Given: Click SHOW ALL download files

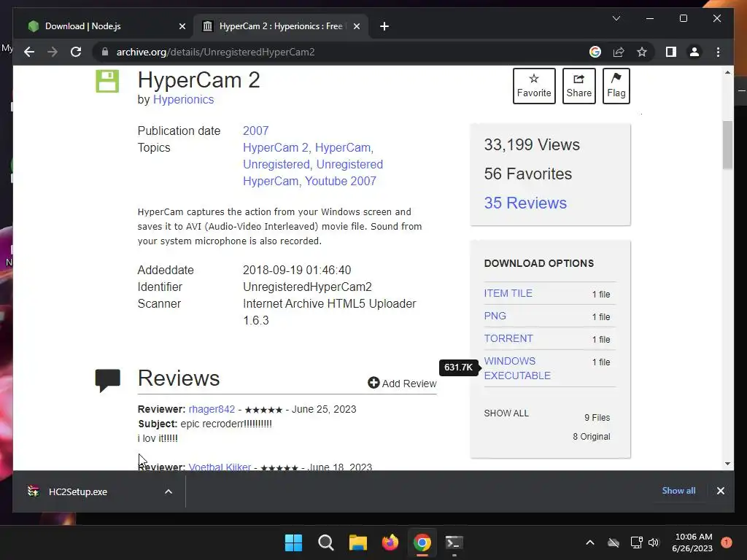Looking at the screenshot, I should coord(506,413).
